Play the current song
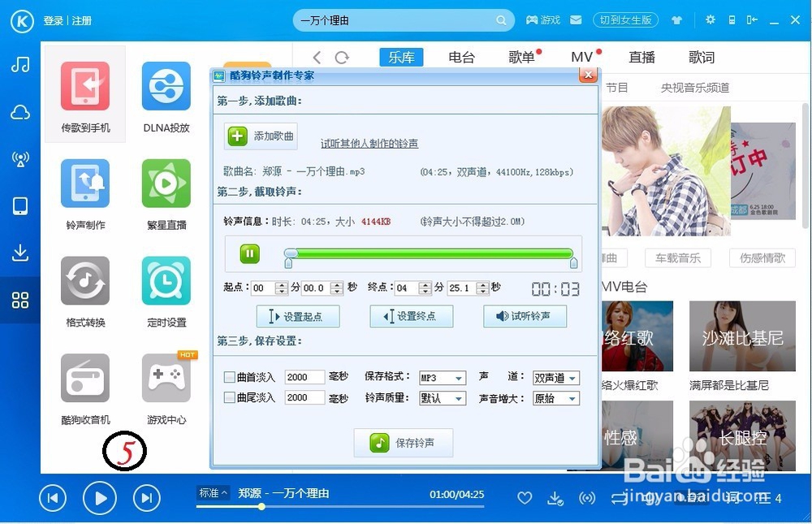Image resolution: width=812 pixels, height=524 pixels. point(99,498)
